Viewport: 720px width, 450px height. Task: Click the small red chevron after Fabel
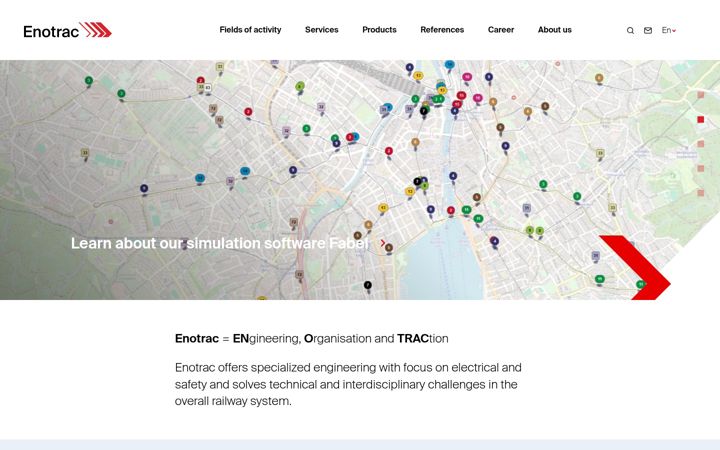(382, 243)
